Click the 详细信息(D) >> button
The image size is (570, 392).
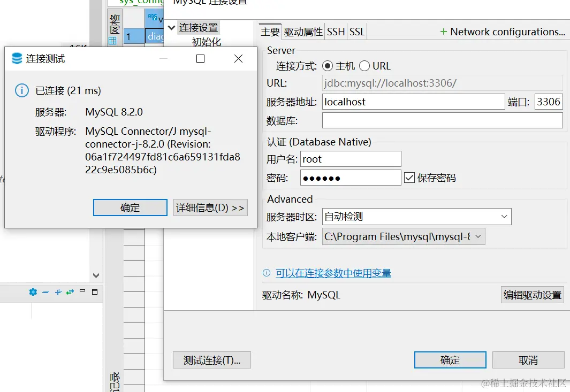tap(210, 207)
